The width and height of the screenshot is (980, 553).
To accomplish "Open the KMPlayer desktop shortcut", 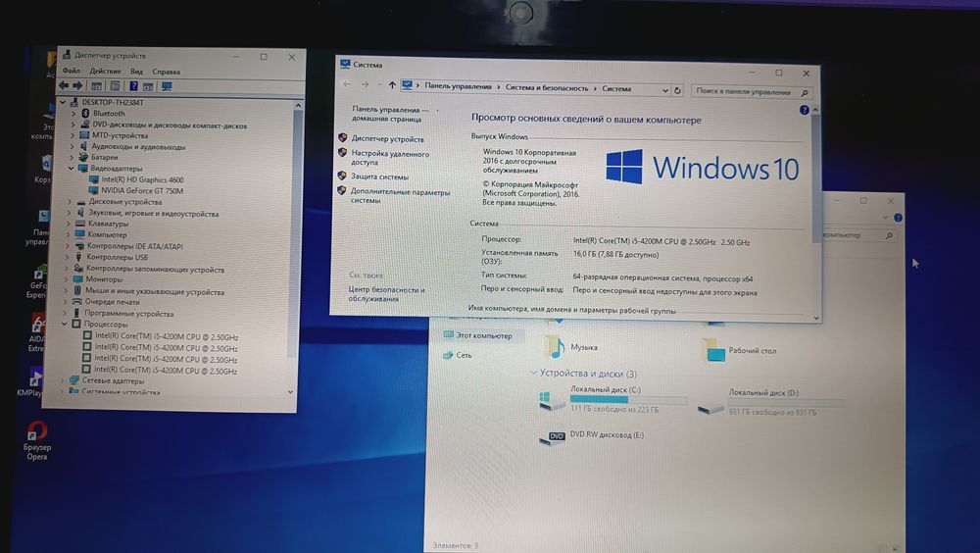I will pyautogui.click(x=33, y=381).
